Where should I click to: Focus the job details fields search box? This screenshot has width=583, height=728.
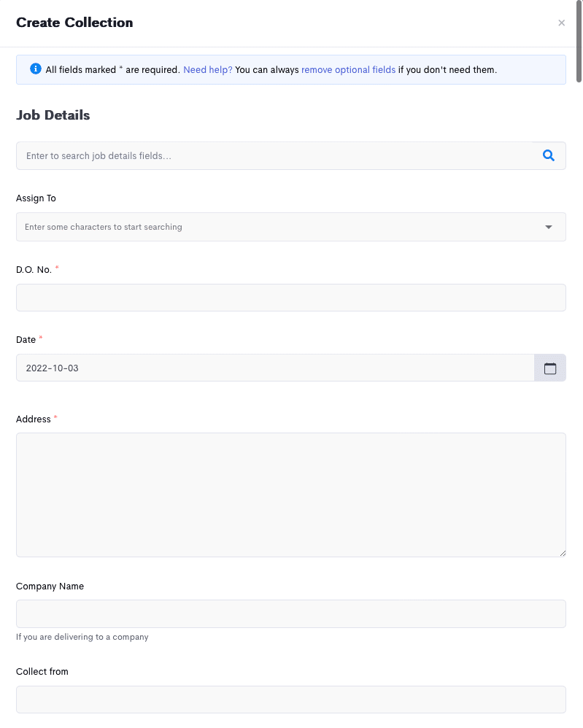coord(274,155)
